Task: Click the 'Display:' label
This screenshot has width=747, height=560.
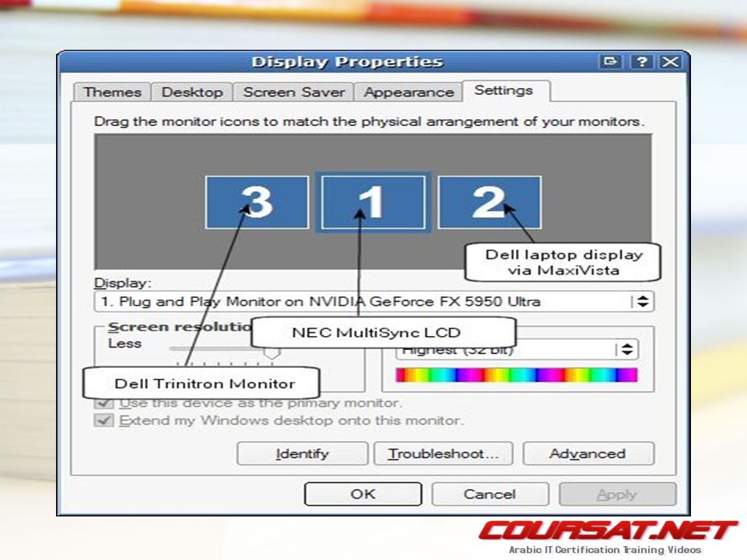Action: click(122, 283)
